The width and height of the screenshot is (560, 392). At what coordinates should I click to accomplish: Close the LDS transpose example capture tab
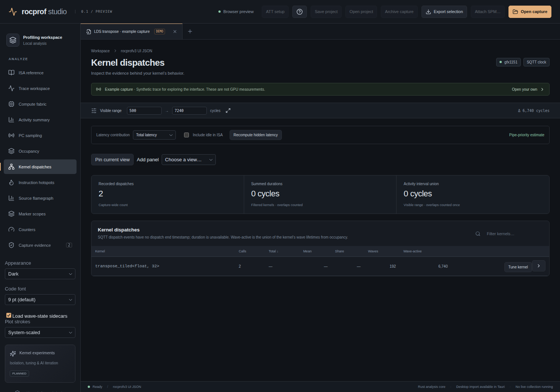(175, 31)
